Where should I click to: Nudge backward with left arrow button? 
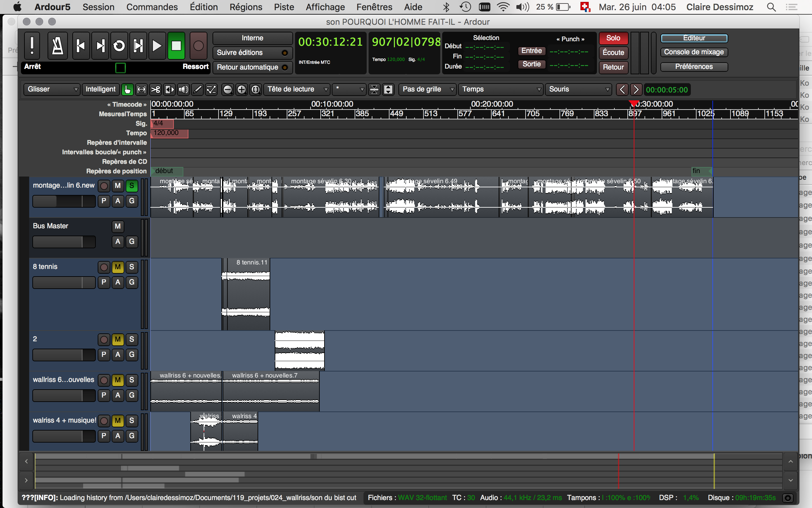(622, 89)
